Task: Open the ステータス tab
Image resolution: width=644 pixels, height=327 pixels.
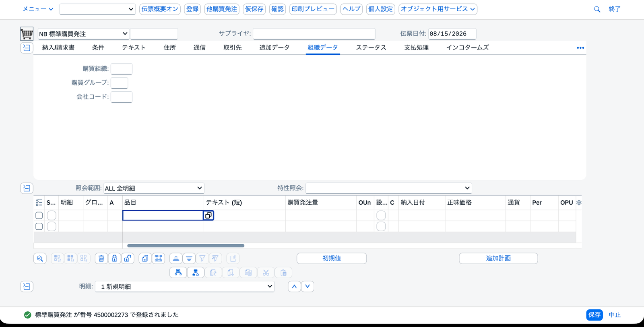Action: point(371,47)
